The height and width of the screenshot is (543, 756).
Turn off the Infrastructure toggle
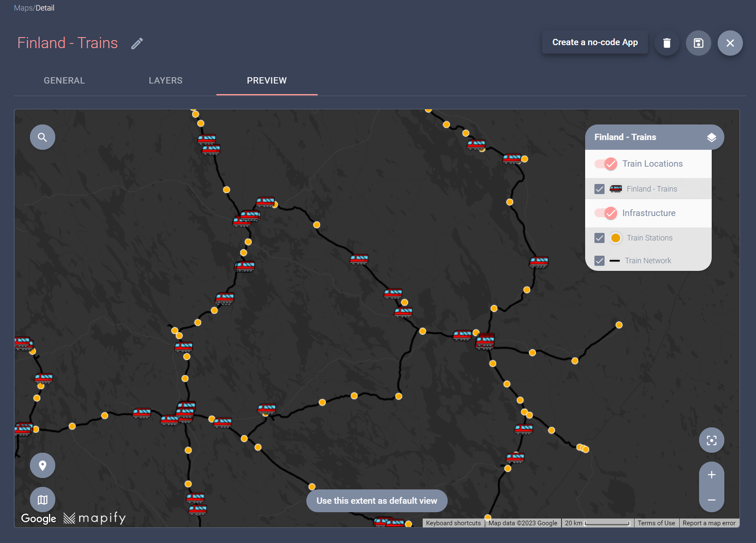pos(605,213)
